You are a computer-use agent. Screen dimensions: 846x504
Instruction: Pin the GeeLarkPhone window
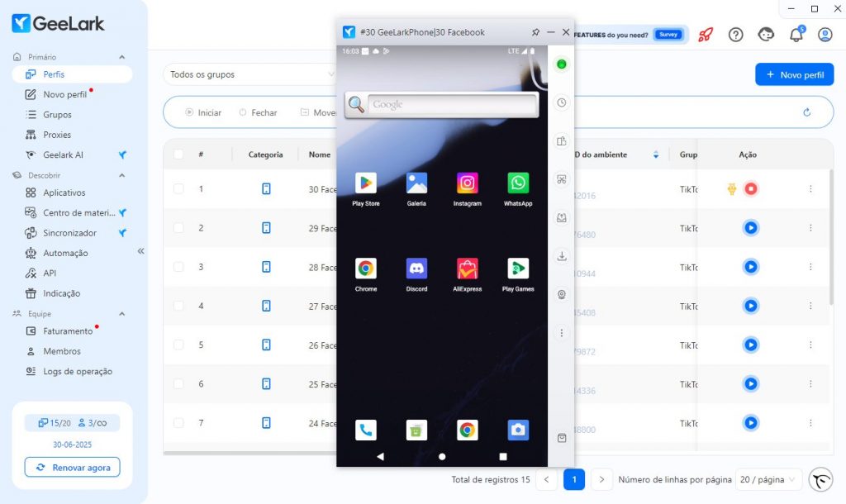535,32
